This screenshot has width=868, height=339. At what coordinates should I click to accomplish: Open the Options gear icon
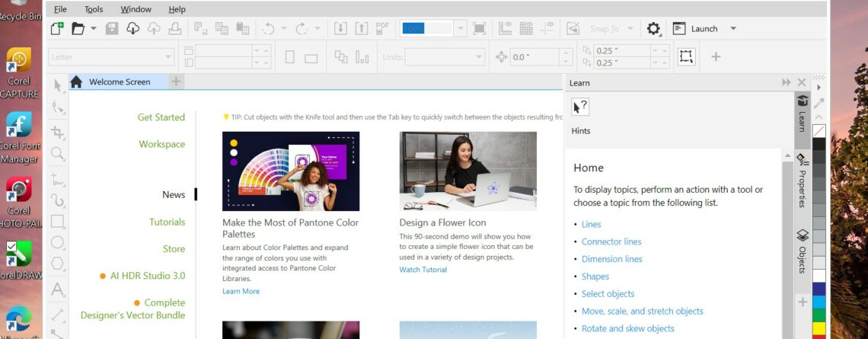(x=653, y=29)
